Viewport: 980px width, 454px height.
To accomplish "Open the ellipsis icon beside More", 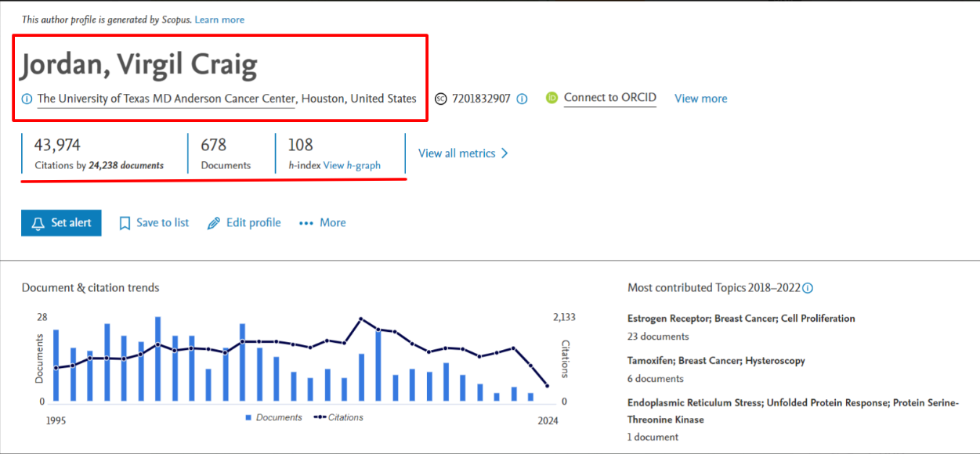I will (306, 223).
